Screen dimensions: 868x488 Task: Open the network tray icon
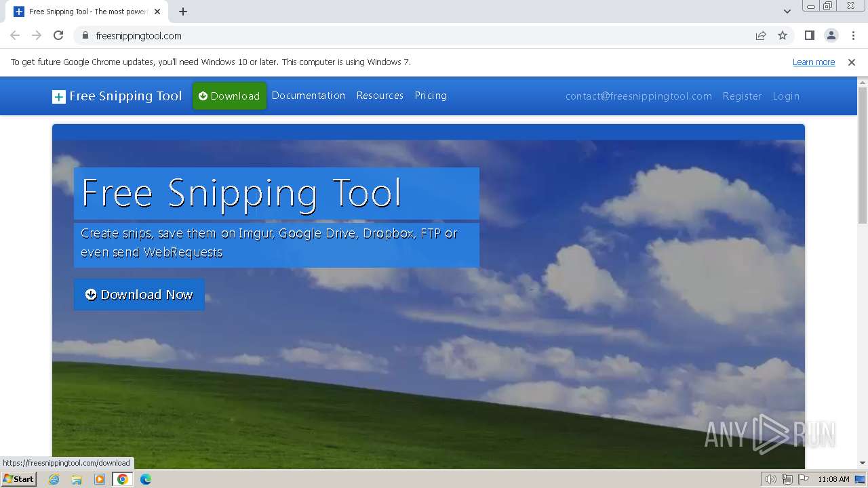[787, 479]
